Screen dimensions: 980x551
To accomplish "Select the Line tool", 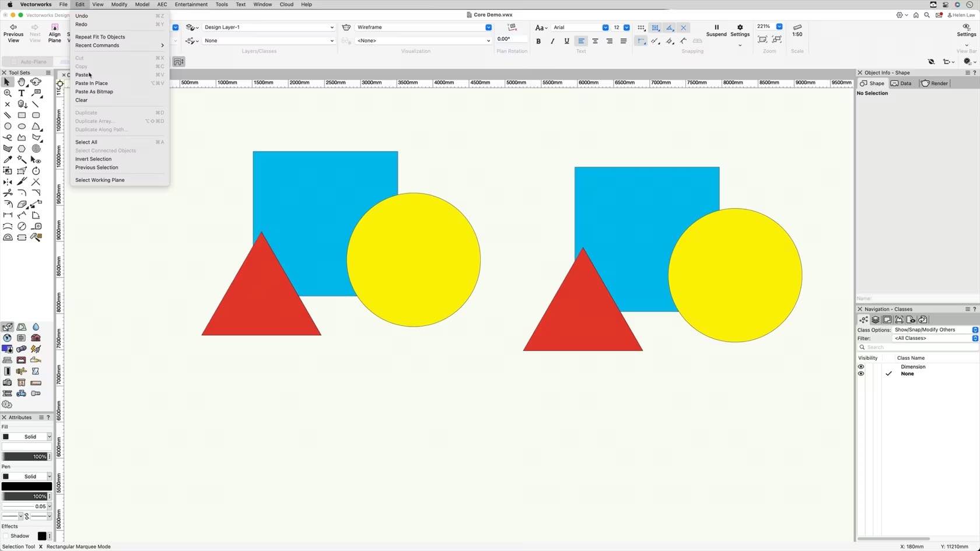I will (36, 104).
